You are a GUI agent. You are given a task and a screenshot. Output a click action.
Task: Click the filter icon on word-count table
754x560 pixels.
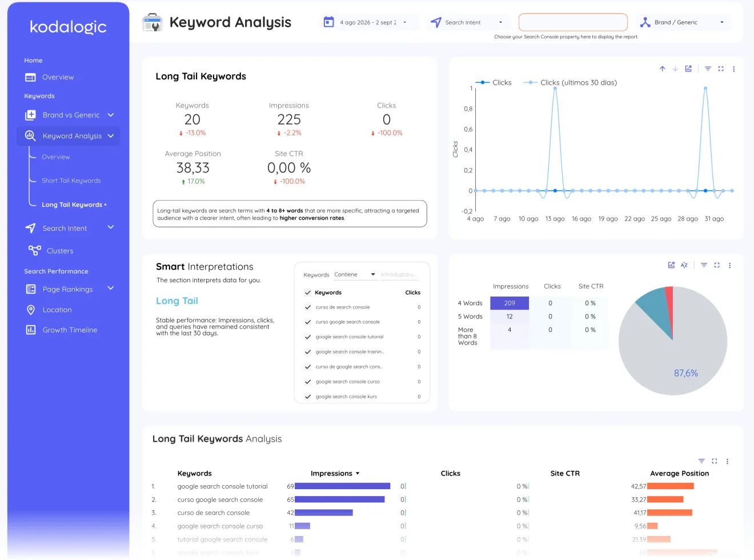[x=704, y=265]
